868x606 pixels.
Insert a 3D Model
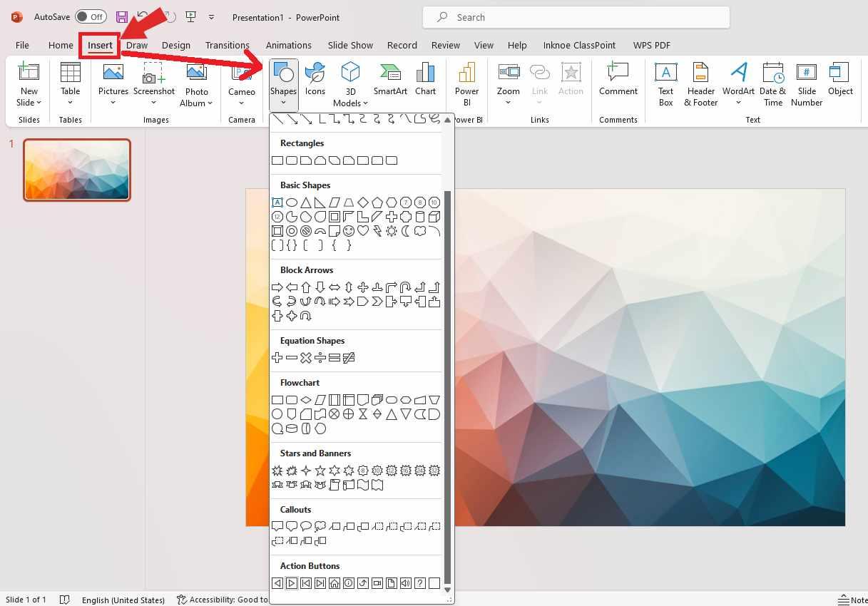click(349, 78)
